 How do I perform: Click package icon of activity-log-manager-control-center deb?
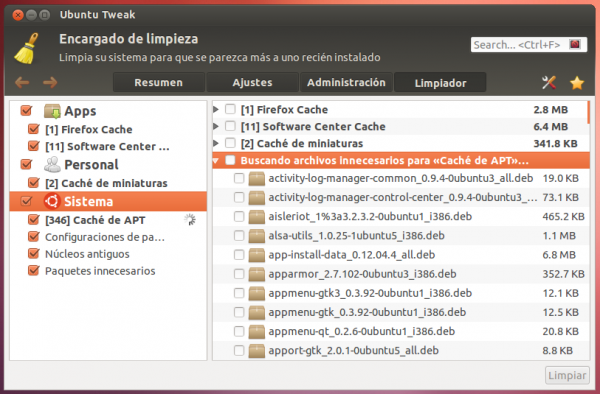click(256, 197)
